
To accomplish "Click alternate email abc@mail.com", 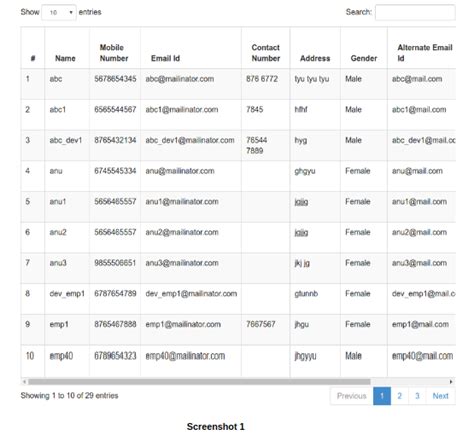I will click(417, 79).
